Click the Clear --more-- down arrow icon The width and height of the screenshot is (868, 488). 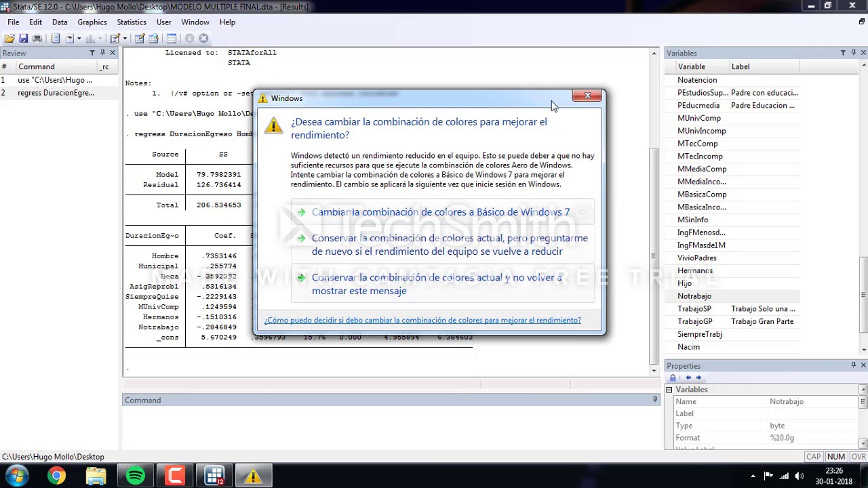(189, 39)
